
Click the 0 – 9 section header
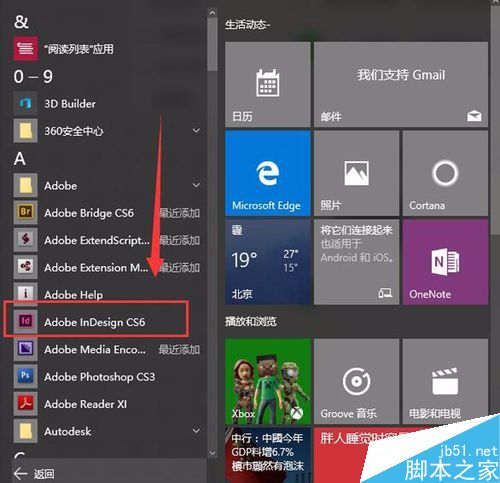coord(33,77)
